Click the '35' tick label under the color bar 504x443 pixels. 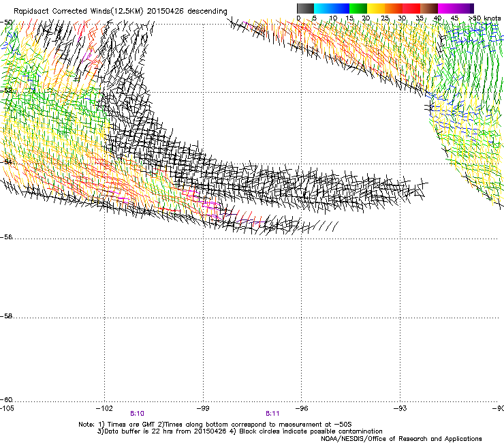tap(420, 18)
